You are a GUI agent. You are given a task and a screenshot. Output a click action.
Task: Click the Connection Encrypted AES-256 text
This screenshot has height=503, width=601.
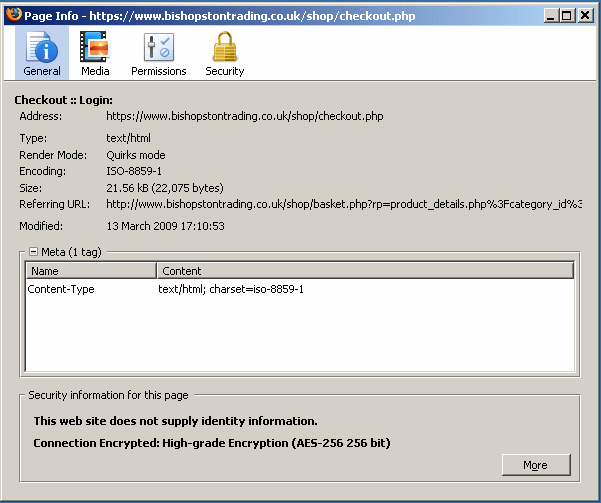(212, 443)
